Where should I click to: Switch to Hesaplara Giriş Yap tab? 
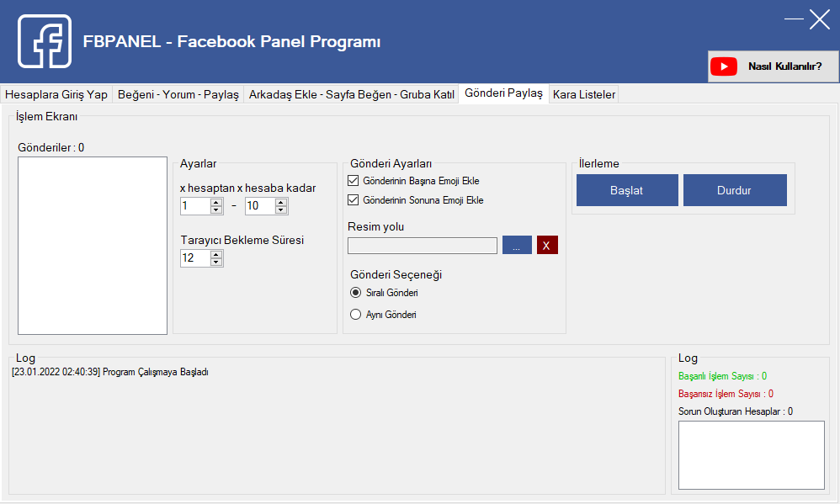[56, 94]
